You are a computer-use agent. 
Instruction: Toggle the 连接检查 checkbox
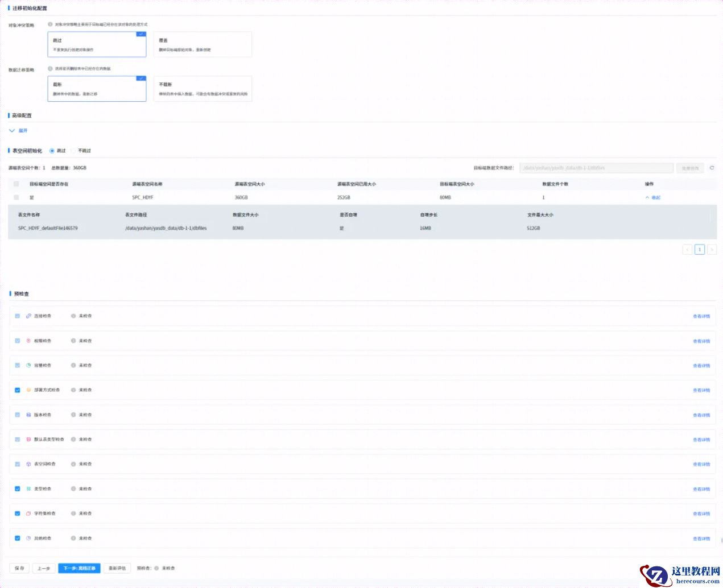[x=17, y=316]
